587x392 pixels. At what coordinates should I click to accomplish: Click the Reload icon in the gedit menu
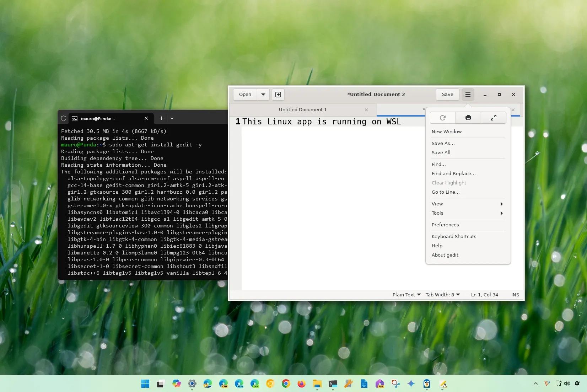point(443,118)
